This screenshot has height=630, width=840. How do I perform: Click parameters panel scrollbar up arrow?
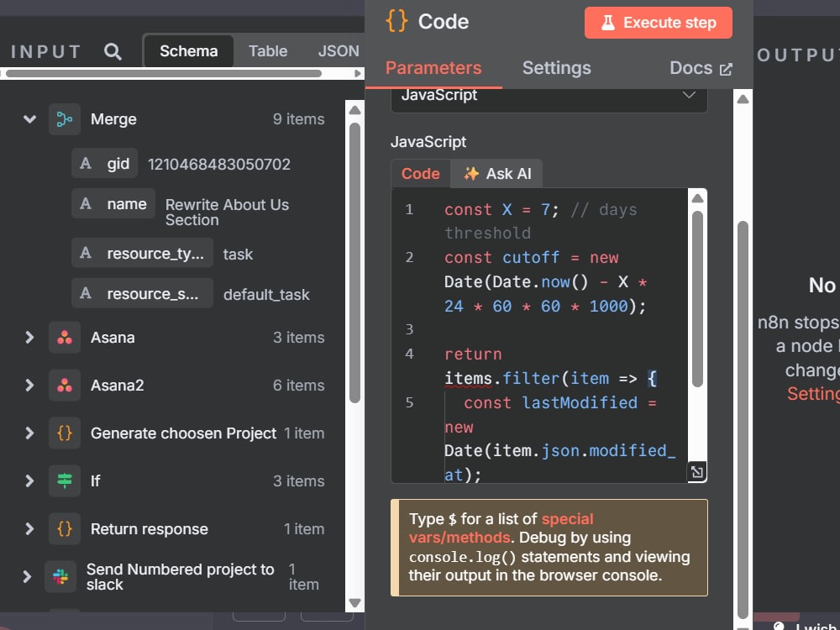pos(743,98)
